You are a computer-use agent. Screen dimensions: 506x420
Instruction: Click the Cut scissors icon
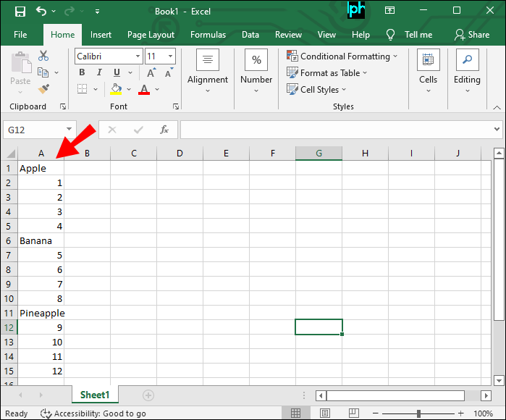[x=43, y=56]
